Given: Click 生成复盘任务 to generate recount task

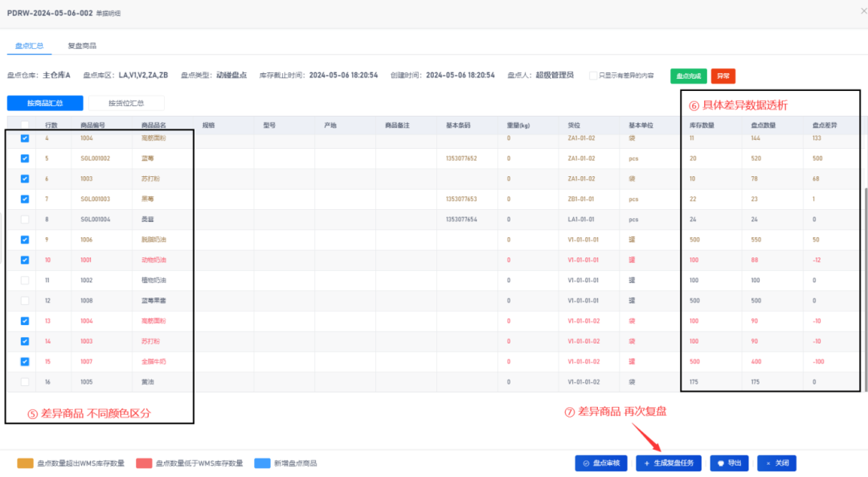Looking at the screenshot, I should coord(669,463).
